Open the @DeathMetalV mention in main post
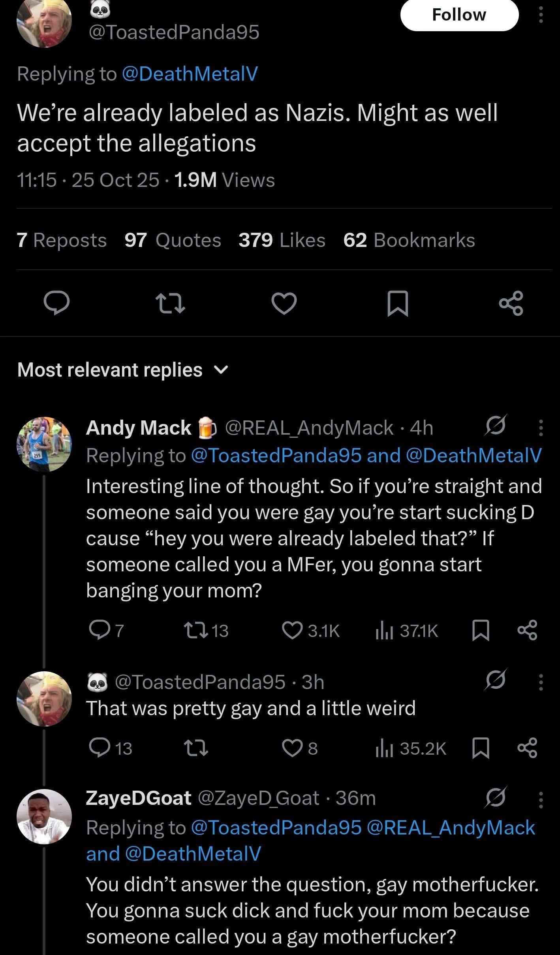The width and height of the screenshot is (560, 955). [x=190, y=73]
